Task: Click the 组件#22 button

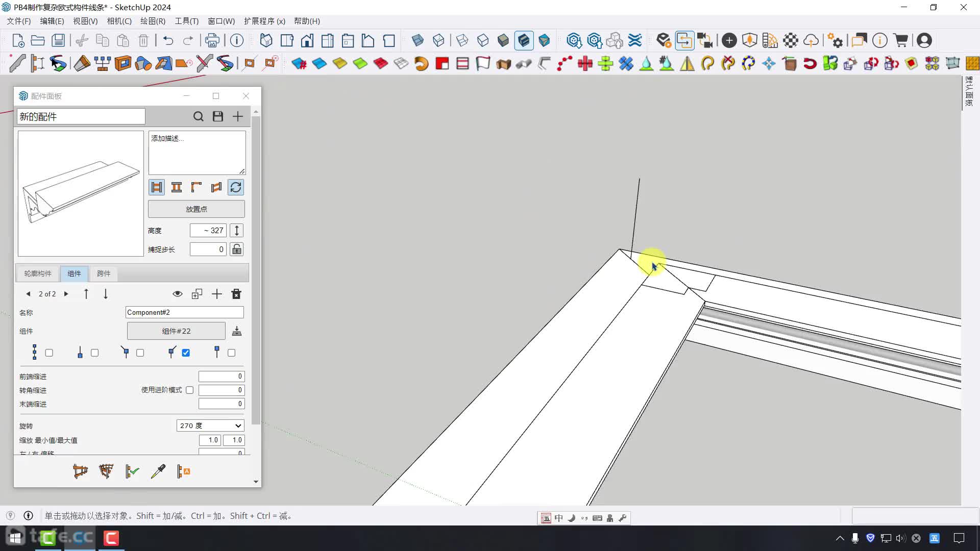Action: click(176, 331)
